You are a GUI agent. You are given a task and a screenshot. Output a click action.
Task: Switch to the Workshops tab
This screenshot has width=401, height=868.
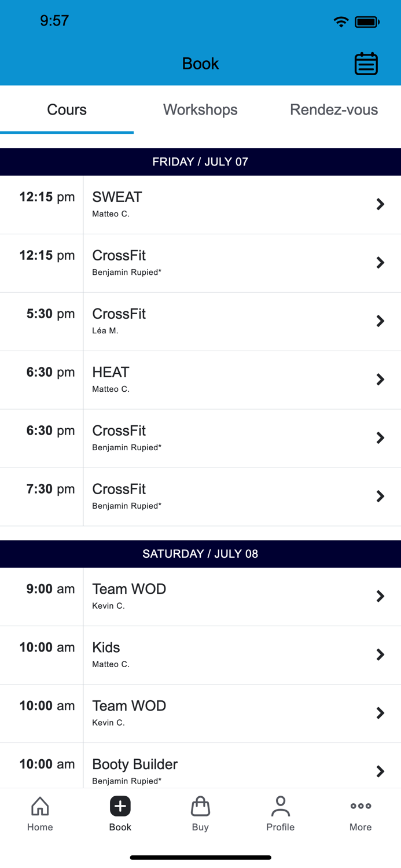[x=200, y=109]
